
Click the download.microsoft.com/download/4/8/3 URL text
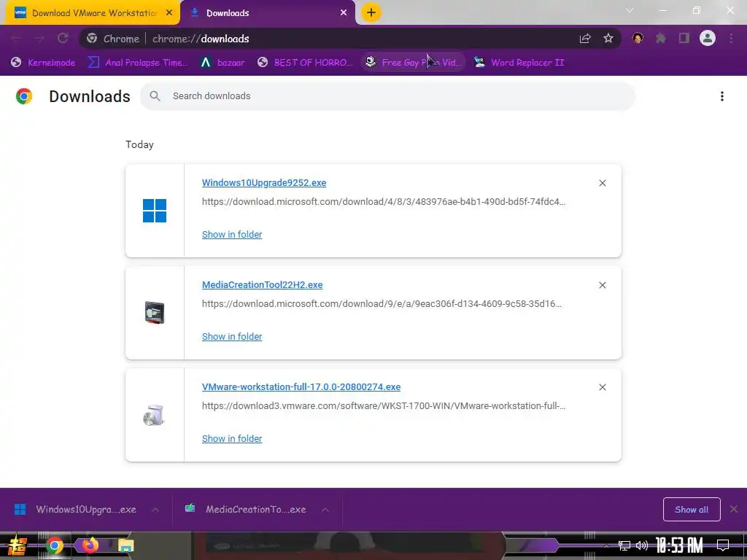(384, 202)
